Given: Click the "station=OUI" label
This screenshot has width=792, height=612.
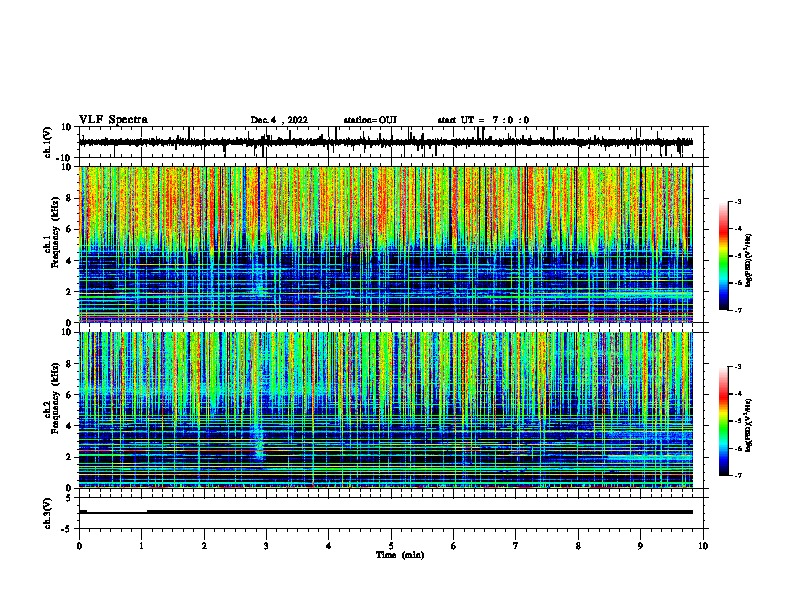Looking at the screenshot, I should click(370, 120).
